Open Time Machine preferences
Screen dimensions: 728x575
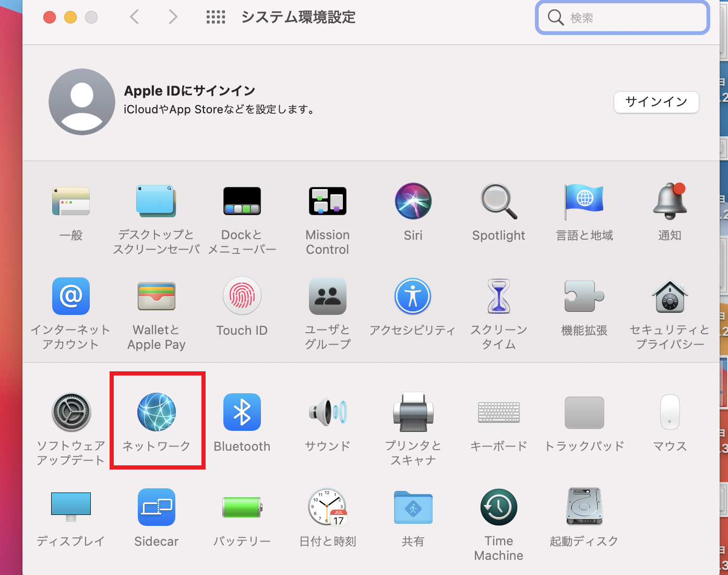point(499,507)
